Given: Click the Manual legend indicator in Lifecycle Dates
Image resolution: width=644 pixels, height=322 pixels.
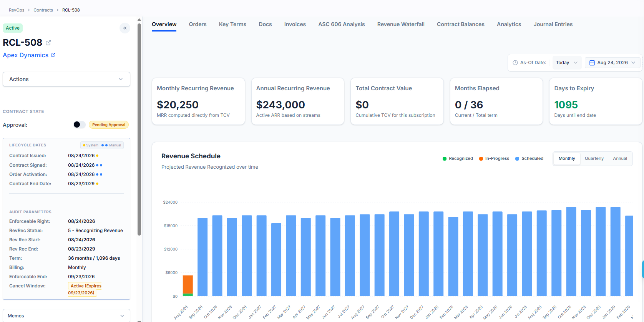Looking at the screenshot, I should click(111, 145).
